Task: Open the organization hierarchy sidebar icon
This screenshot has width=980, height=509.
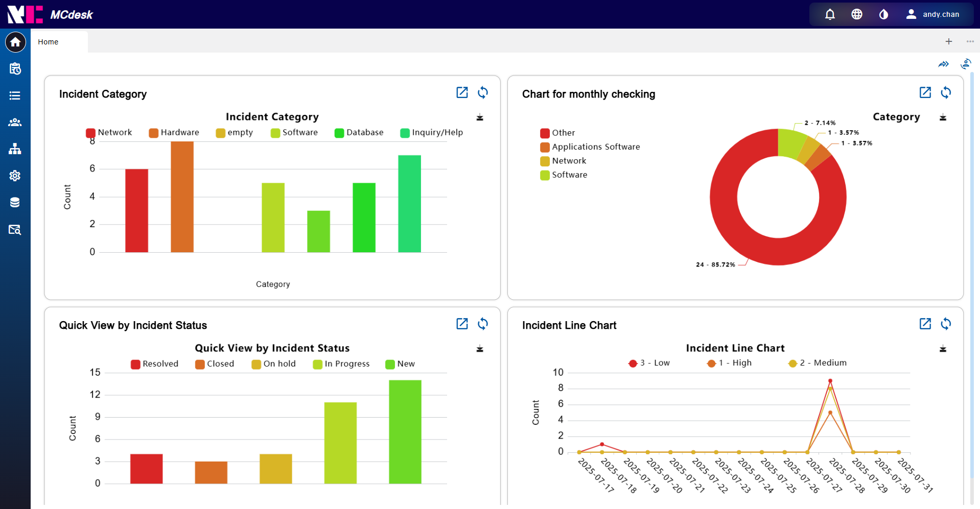Action: [15, 149]
